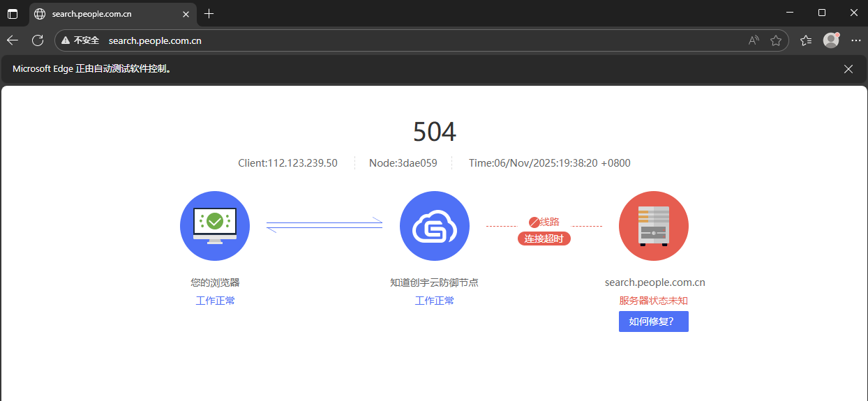868x401 pixels.
Task: Click 工作正常 status under 知道创宇云防御节点
Action: [x=434, y=301]
